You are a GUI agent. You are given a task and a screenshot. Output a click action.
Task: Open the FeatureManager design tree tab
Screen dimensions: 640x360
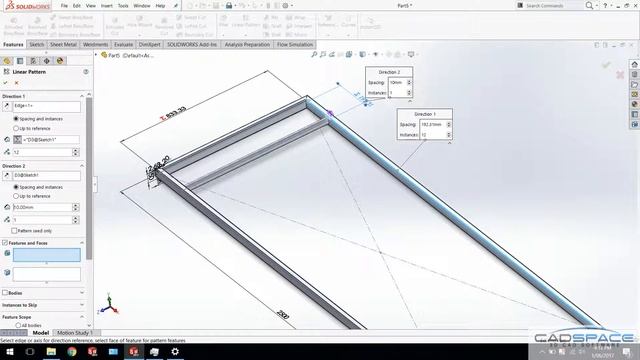[7, 61]
